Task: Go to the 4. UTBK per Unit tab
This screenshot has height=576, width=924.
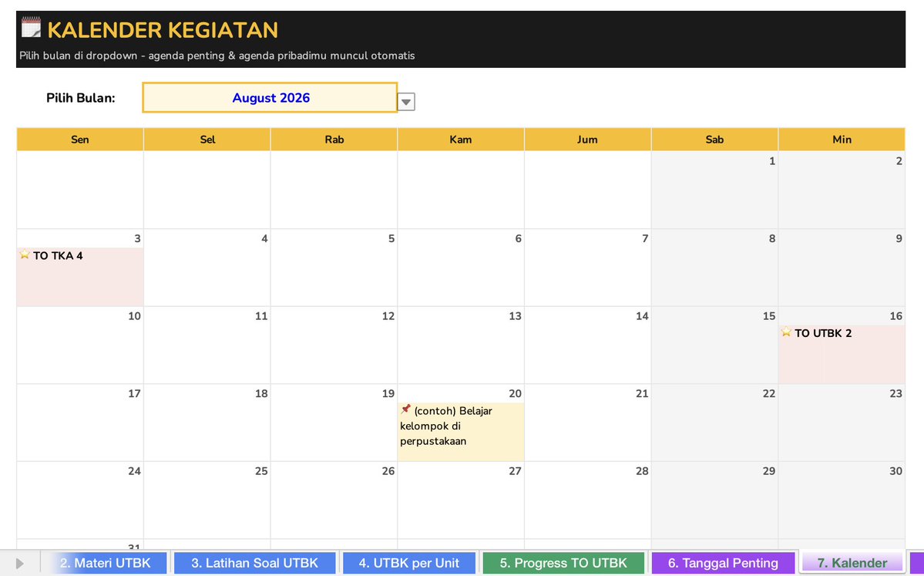Action: point(409,563)
